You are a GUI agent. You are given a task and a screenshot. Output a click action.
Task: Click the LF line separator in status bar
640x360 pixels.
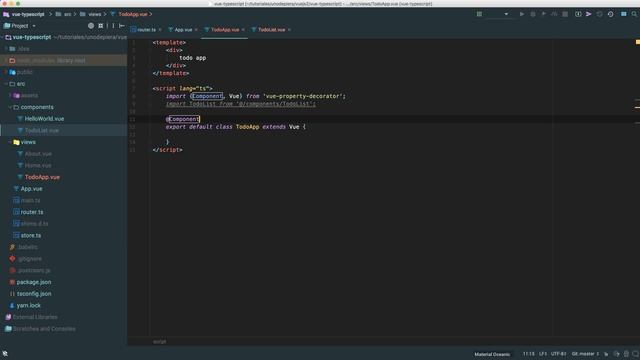coord(542,354)
